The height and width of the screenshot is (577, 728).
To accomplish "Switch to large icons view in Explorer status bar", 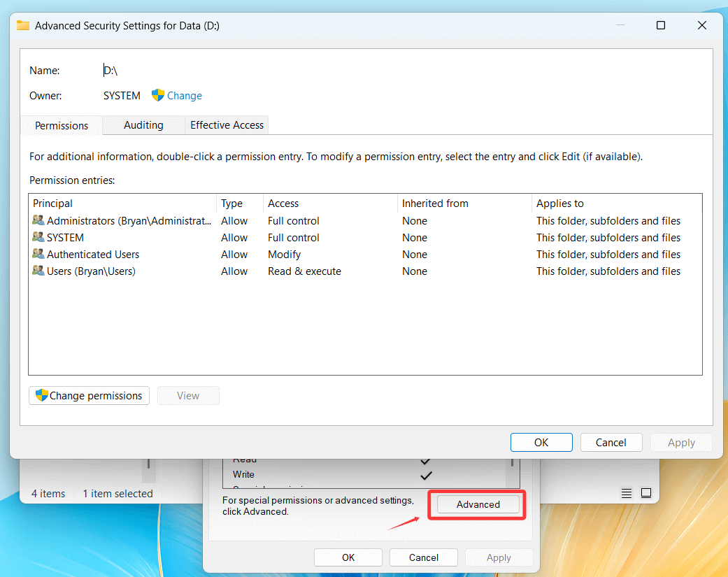I will coord(646,493).
